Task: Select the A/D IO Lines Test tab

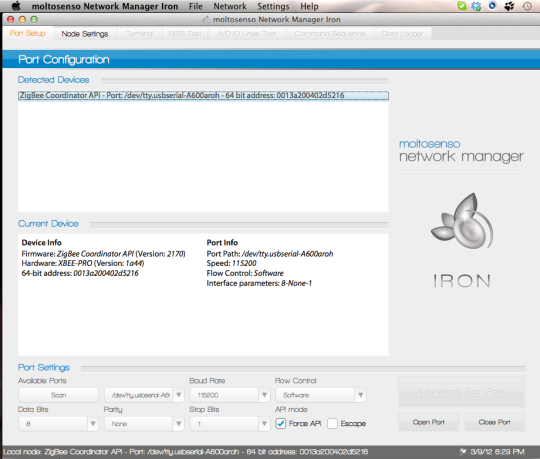Action: pos(247,34)
